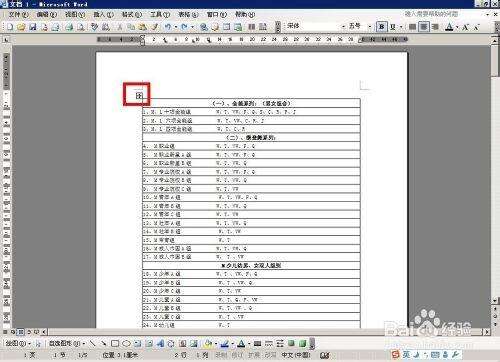This screenshot has width=500, height=362.
Task: Select the Oval shape tool
Action: tap(126, 343)
